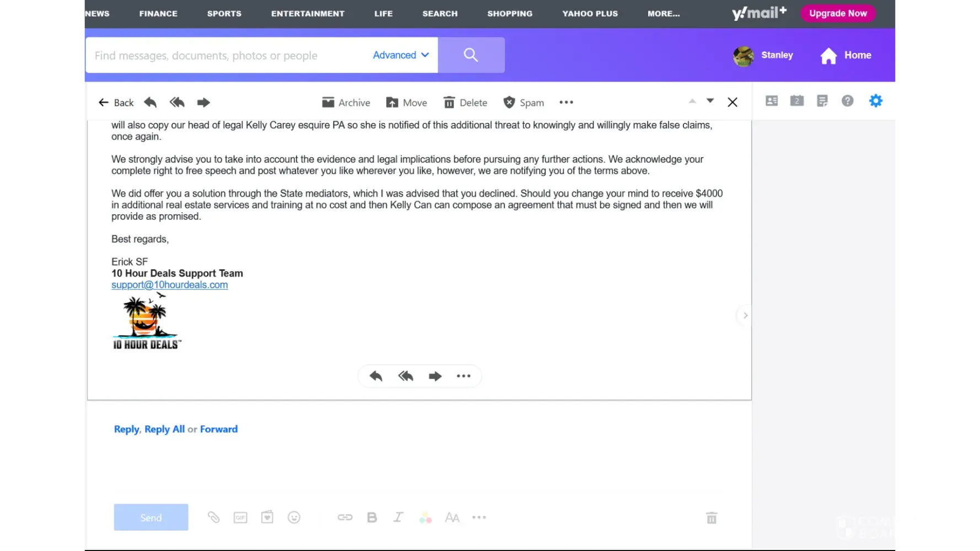The width and height of the screenshot is (980, 551).
Task: Move this email to a folder
Action: coord(407,102)
